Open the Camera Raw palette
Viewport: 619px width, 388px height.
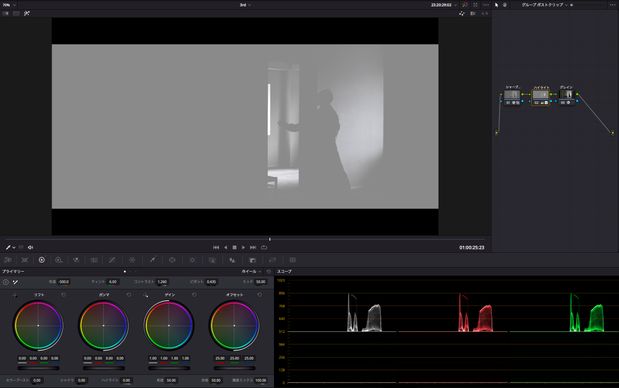coord(8,260)
